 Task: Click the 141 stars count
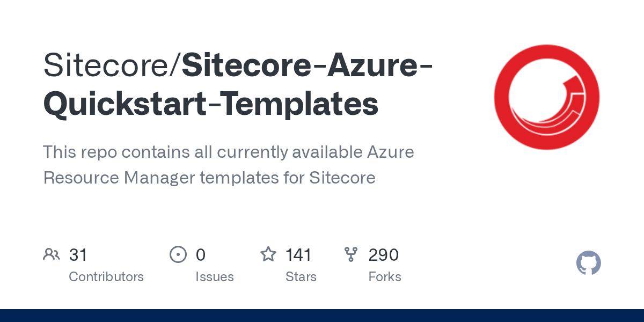pyautogui.click(x=298, y=255)
